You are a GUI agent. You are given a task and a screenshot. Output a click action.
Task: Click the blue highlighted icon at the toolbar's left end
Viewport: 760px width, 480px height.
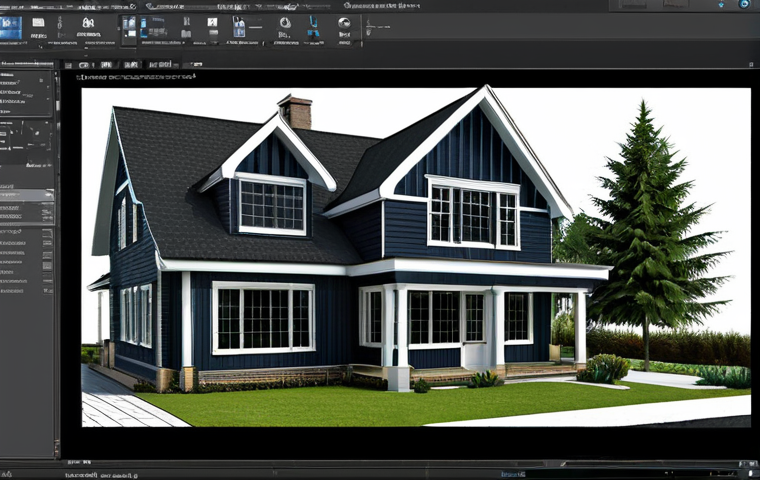click(11, 28)
